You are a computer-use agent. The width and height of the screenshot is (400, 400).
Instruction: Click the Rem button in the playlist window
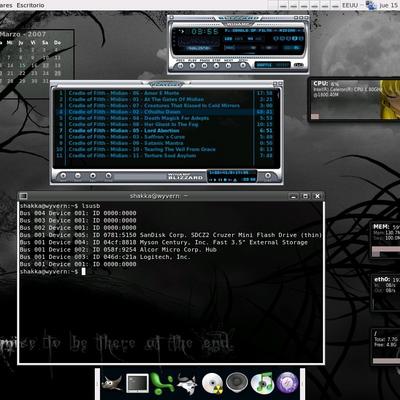tap(78, 176)
